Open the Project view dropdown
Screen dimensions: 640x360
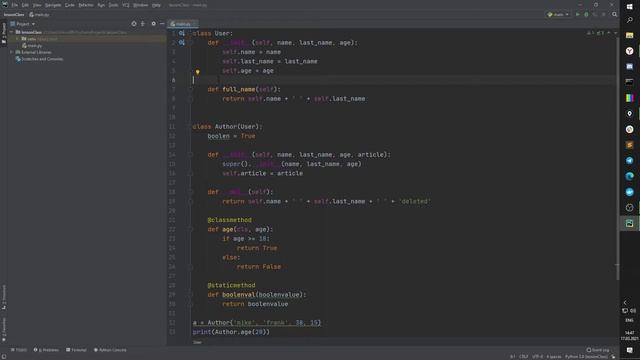[23, 24]
